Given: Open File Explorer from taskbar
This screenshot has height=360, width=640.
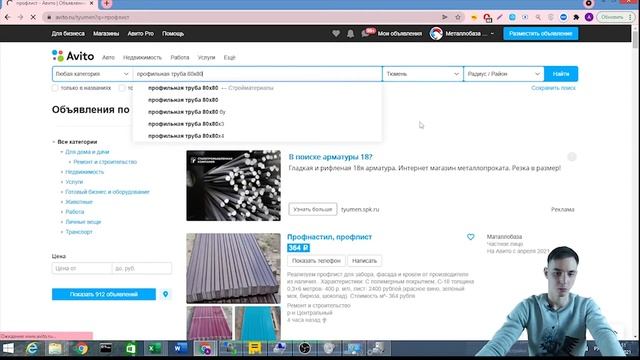Looking at the screenshot, I should pyautogui.click(x=55, y=349).
